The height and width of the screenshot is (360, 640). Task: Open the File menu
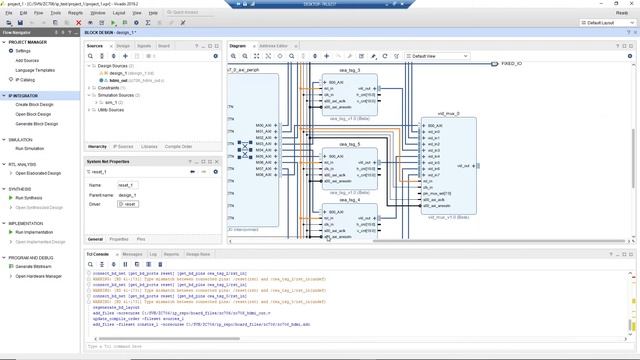9,13
